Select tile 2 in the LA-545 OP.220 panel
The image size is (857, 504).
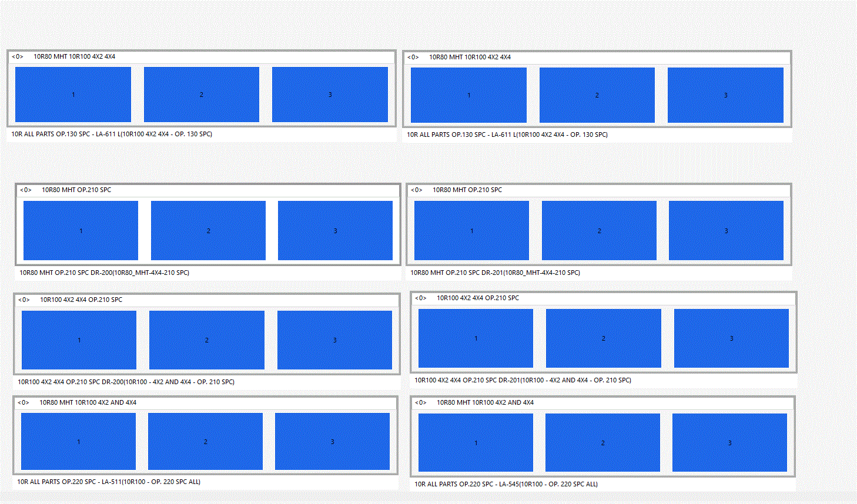[x=602, y=442]
